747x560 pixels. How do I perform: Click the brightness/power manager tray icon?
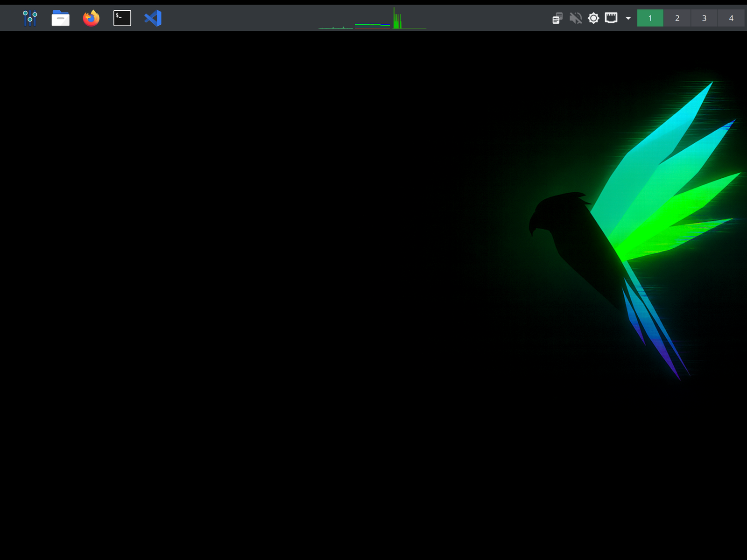pos(593,18)
